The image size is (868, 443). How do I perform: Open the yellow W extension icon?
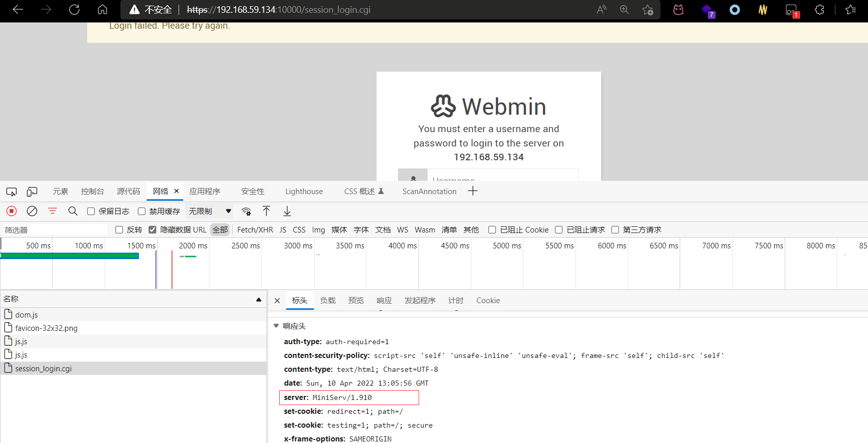click(x=763, y=10)
